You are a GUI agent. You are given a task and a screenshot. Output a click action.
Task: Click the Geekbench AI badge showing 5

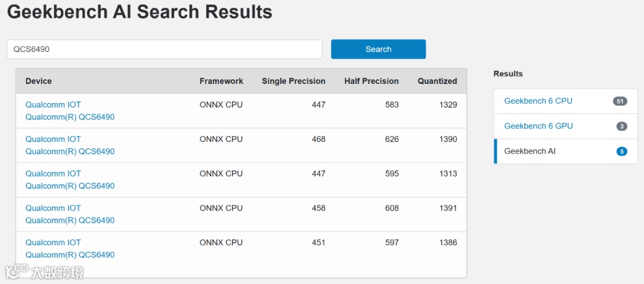[621, 151]
